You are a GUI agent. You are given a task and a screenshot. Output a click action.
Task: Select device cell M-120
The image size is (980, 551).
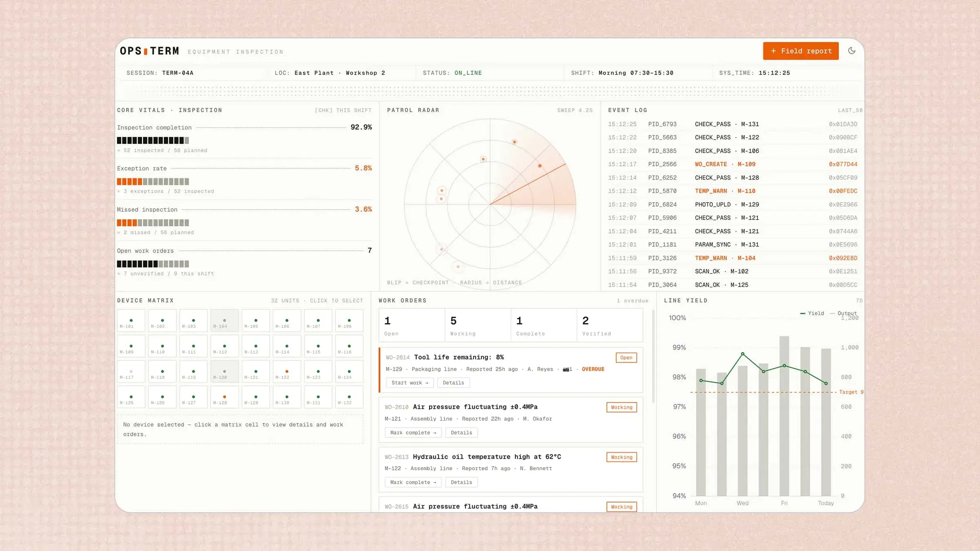coord(225,371)
